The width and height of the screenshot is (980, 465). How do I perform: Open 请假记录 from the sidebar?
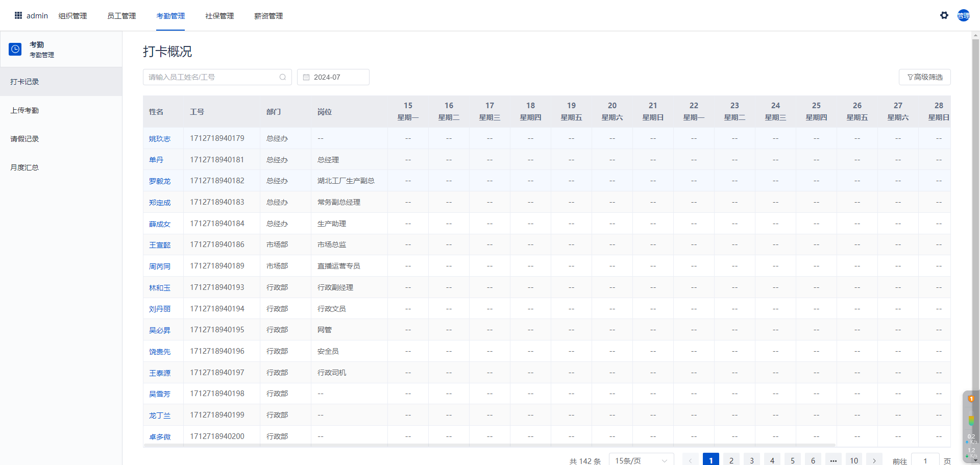coord(24,139)
